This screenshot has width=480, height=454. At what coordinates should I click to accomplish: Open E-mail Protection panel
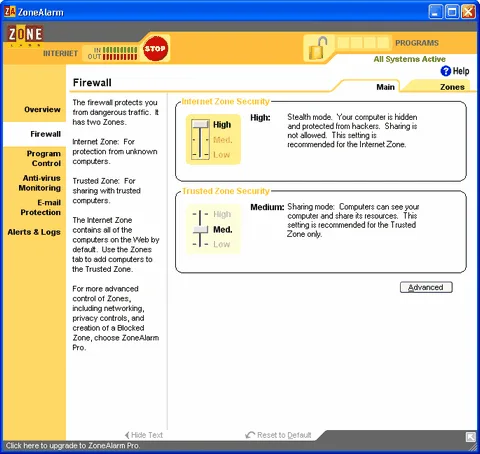pyautogui.click(x=41, y=207)
